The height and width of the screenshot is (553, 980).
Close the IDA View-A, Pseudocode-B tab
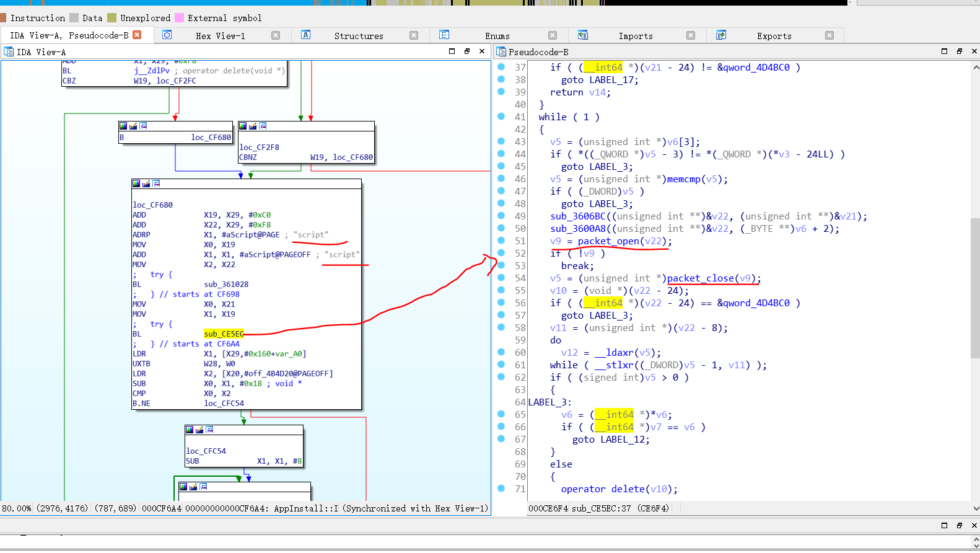[x=138, y=35]
